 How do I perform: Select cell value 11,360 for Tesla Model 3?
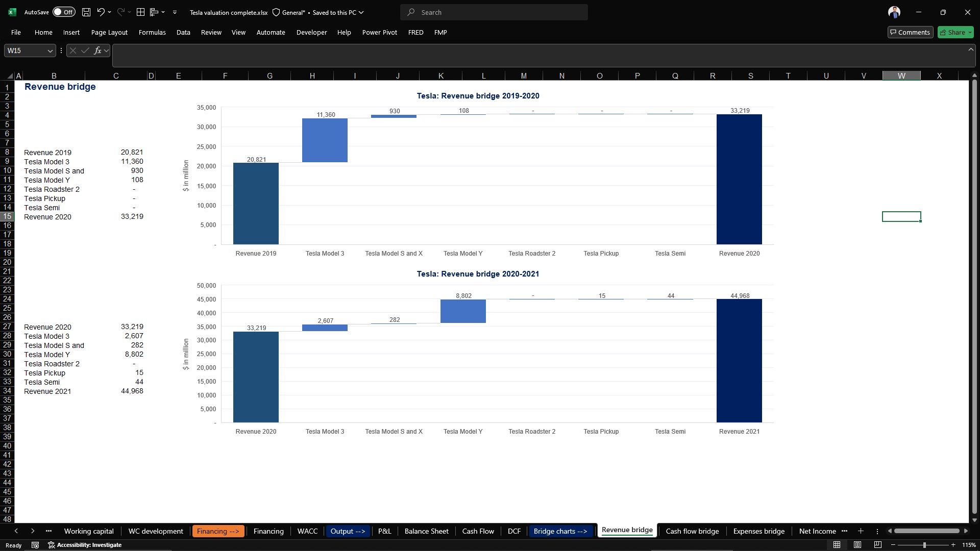(x=116, y=161)
